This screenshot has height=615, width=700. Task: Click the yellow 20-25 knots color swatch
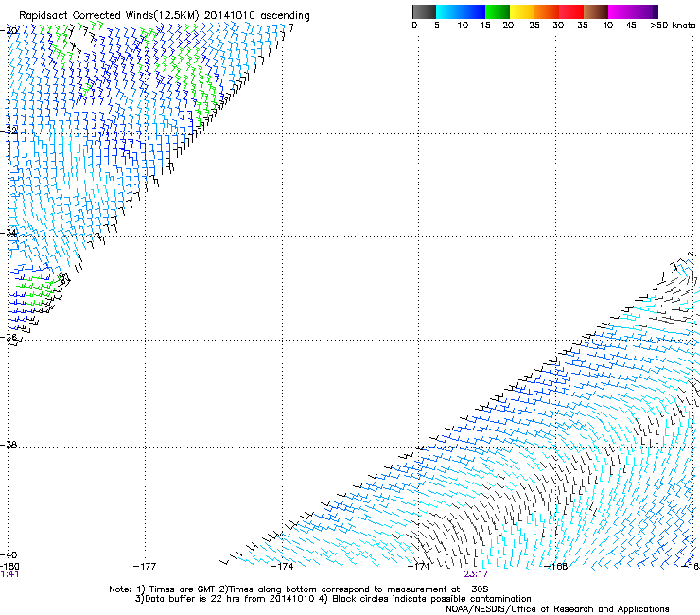point(522,11)
